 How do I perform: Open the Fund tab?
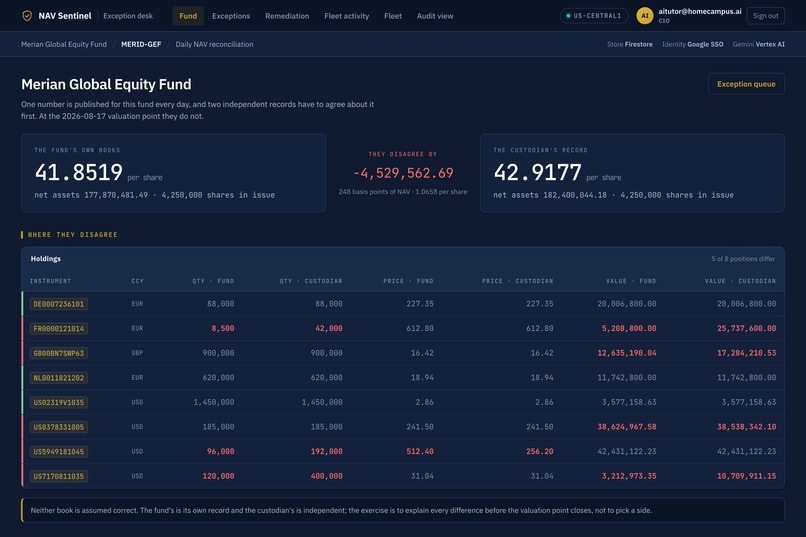[x=188, y=16]
